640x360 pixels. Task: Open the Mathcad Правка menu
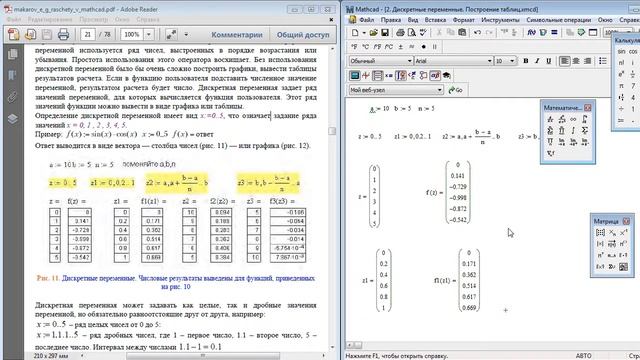click(391, 20)
